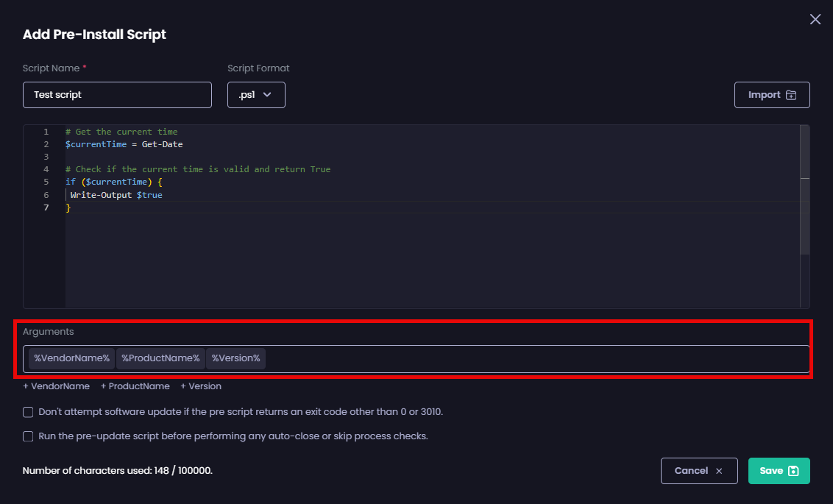Select the %VendorName% argument tag
This screenshot has height=504, width=833.
pos(71,358)
